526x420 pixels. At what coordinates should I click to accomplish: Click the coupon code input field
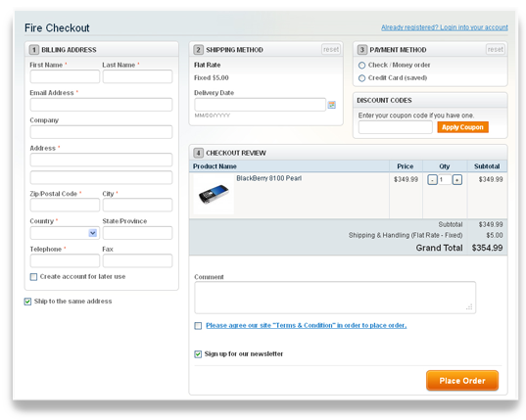[x=395, y=127]
